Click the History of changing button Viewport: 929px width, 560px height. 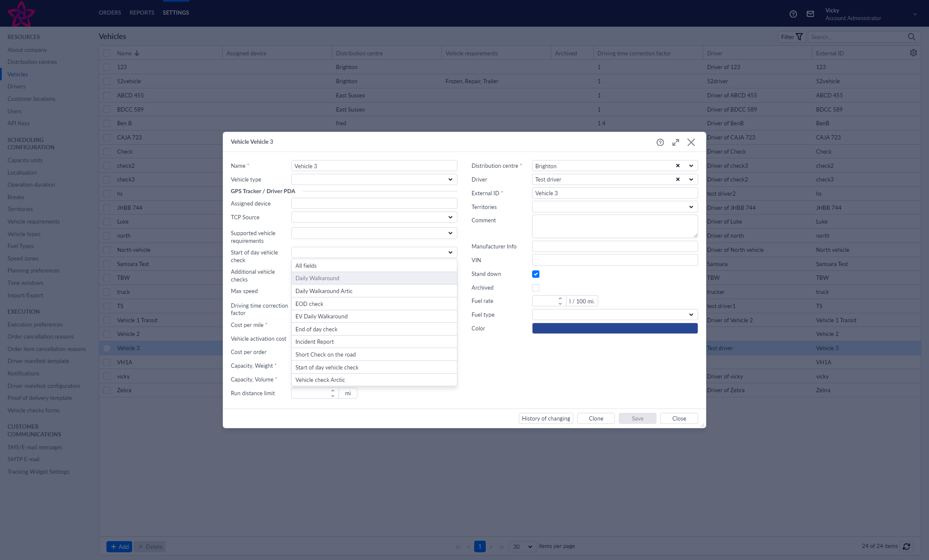546,418
